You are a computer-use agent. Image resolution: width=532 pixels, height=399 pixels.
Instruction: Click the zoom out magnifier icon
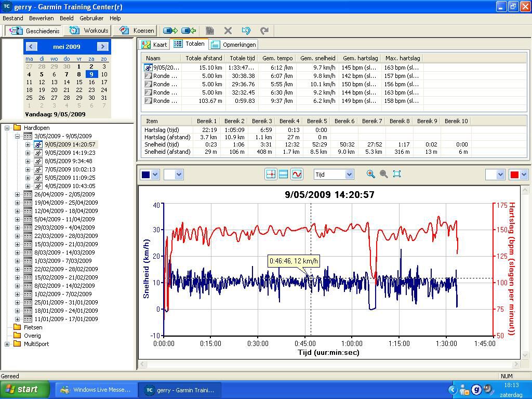click(x=384, y=174)
